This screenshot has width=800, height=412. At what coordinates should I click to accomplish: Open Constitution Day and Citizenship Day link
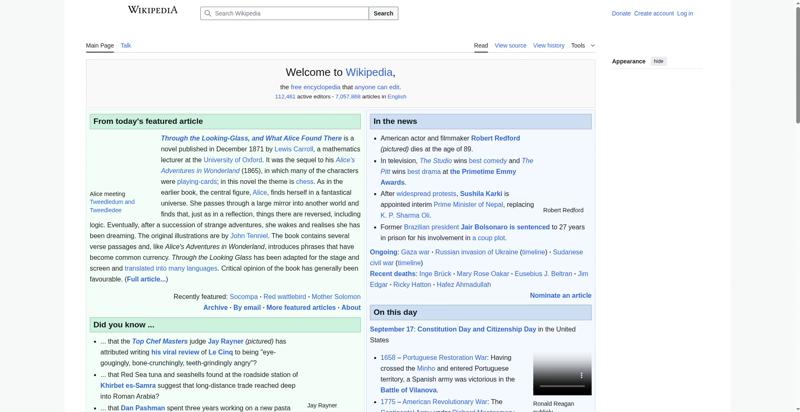(477, 329)
